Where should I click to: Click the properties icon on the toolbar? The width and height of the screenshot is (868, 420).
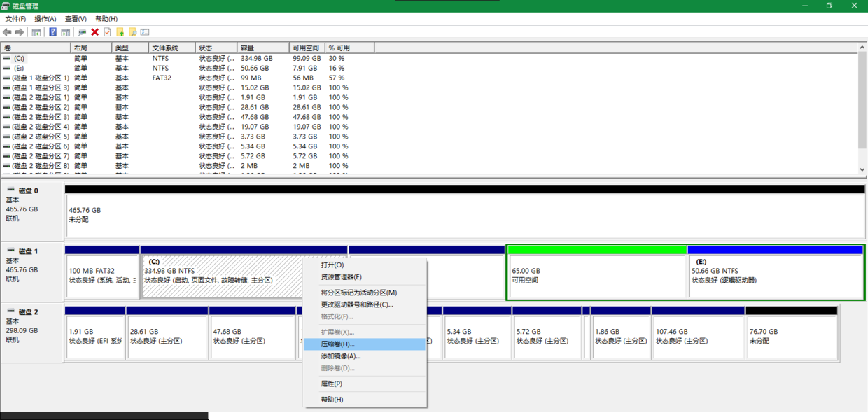pyautogui.click(x=82, y=31)
